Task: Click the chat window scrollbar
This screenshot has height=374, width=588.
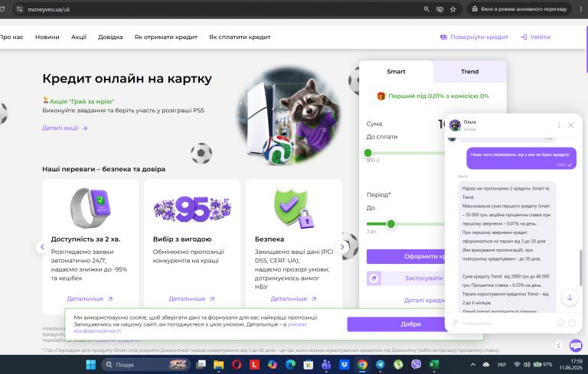Action: click(x=581, y=268)
